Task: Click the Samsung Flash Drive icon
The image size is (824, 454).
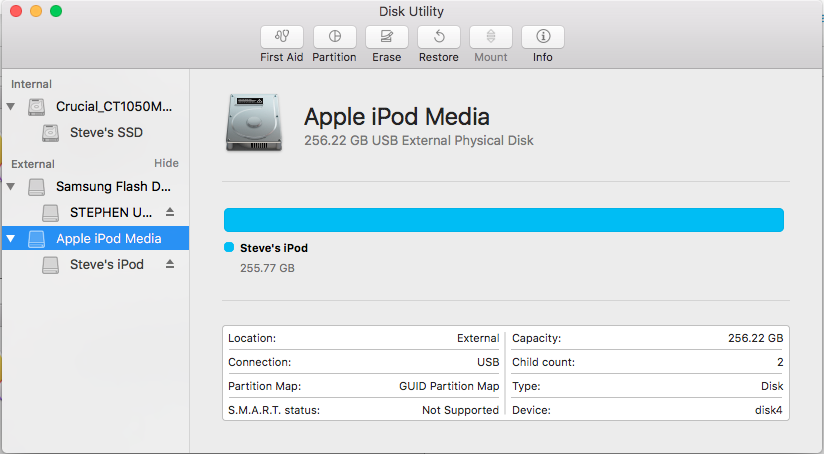Action: tap(36, 187)
